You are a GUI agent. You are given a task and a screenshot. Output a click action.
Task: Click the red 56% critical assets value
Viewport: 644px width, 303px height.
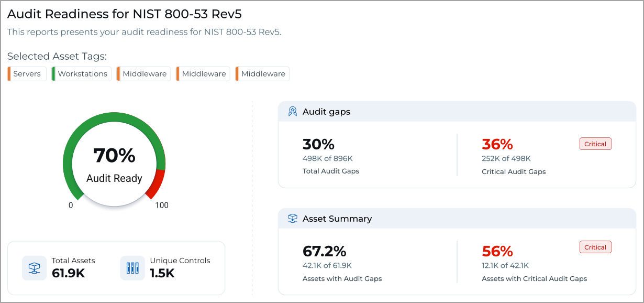[497, 251]
